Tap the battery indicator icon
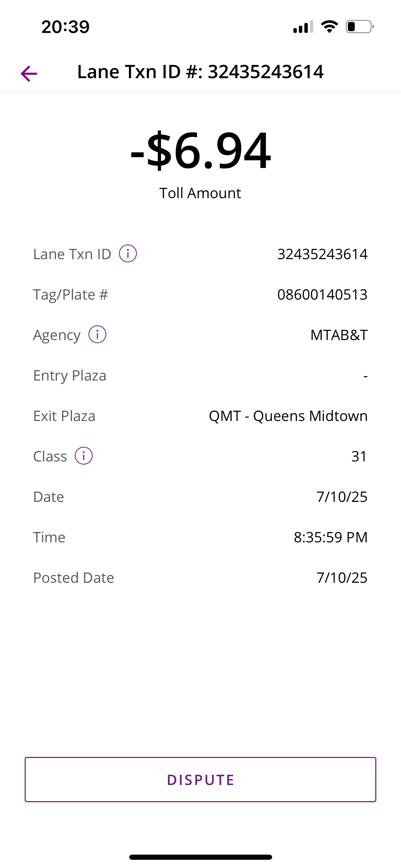401x868 pixels. click(x=359, y=27)
